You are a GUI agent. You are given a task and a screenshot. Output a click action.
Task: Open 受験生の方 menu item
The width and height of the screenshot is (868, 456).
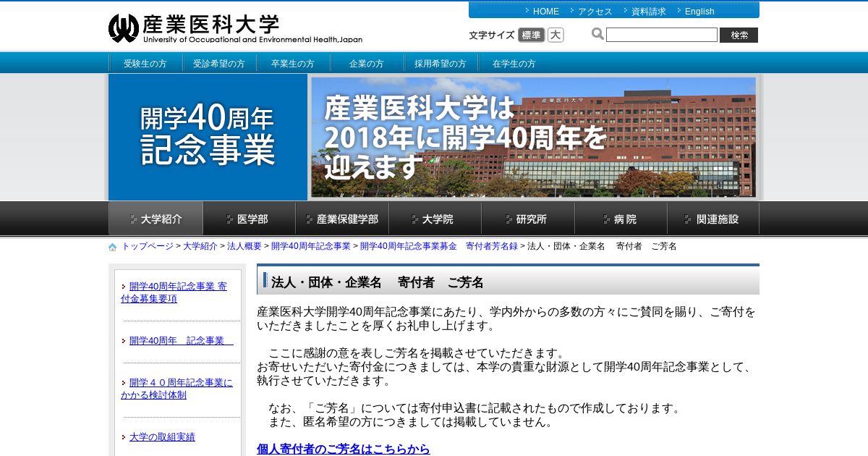(145, 64)
